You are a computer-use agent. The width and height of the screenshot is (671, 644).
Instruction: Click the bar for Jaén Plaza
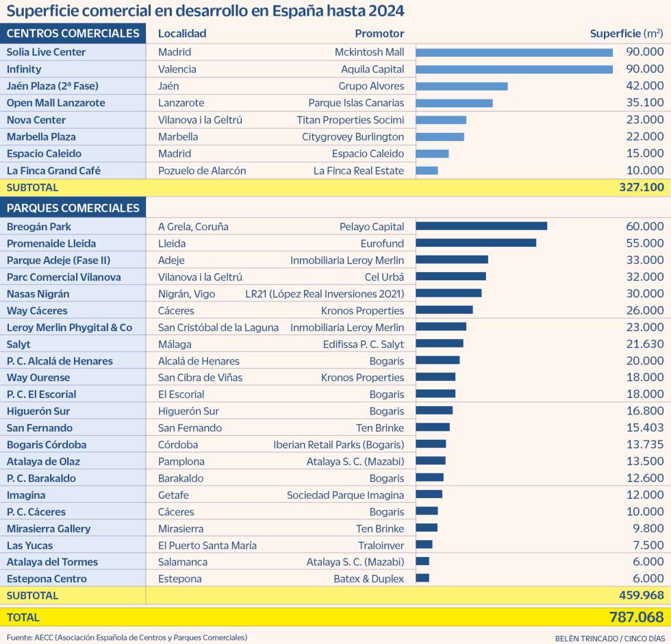461,86
